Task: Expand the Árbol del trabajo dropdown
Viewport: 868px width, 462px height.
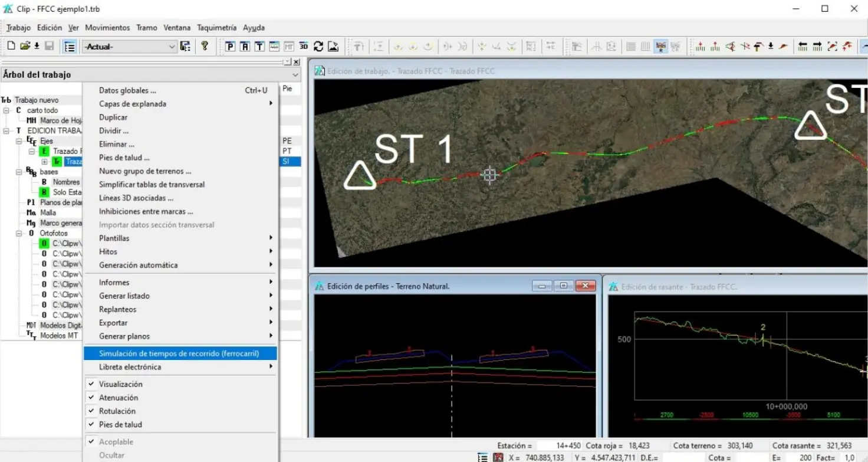Action: point(295,75)
